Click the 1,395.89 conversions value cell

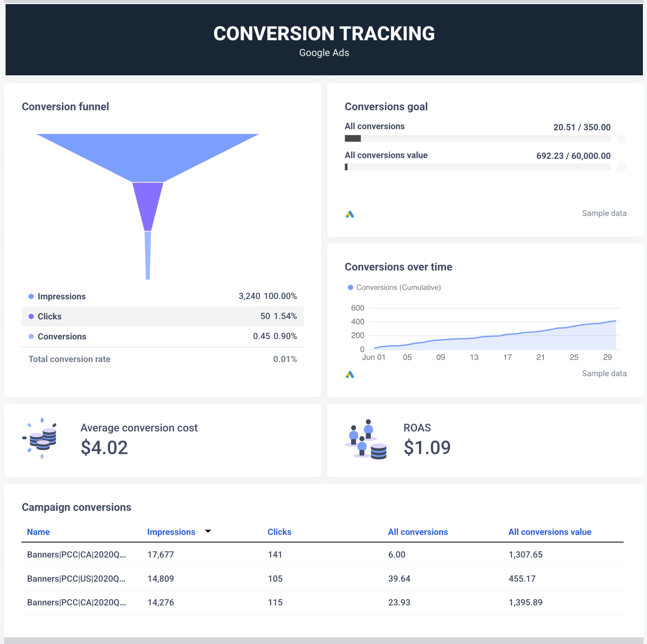[x=525, y=602]
